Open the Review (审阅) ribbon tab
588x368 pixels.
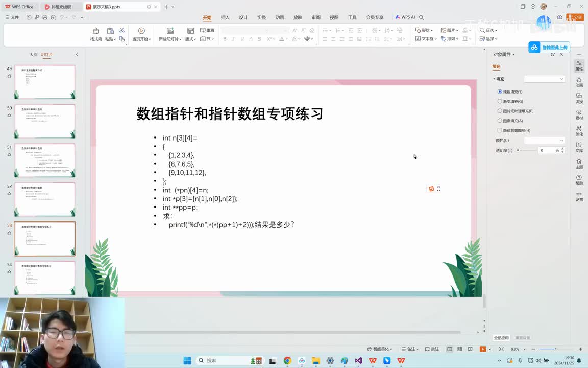coord(316,17)
